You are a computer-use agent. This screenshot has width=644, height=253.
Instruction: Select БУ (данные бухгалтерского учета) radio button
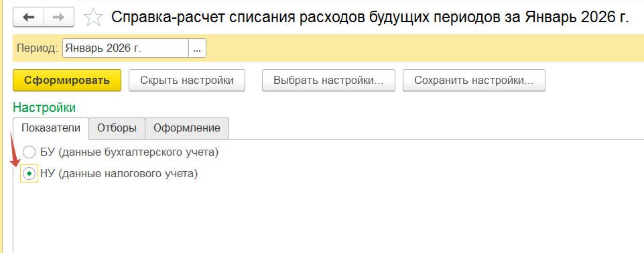[29, 152]
